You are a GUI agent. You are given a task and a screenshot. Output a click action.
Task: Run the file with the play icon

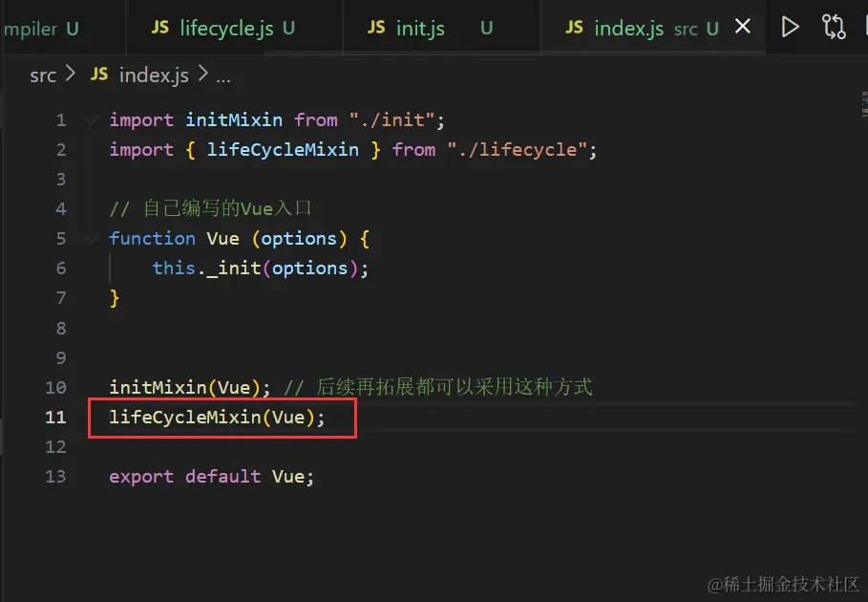[x=790, y=27]
